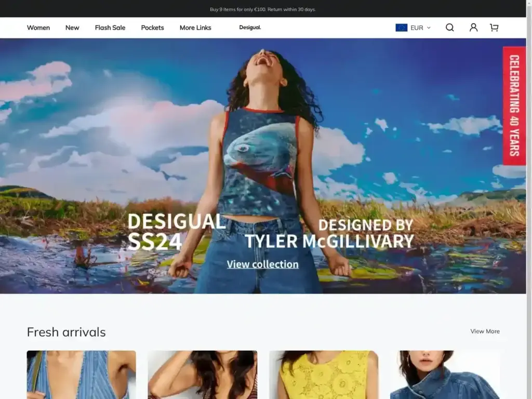The height and width of the screenshot is (399, 532).
Task: Expand the More Links menu
Action: (196, 28)
